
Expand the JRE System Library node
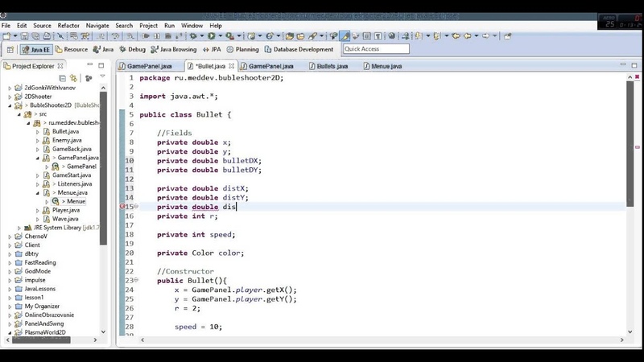coord(19,228)
